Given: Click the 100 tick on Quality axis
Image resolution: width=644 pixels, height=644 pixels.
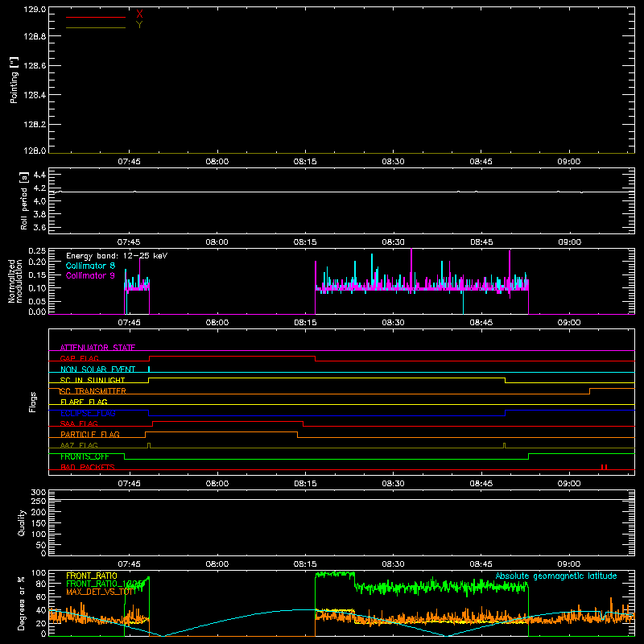Looking at the screenshot, I should coord(39,534).
